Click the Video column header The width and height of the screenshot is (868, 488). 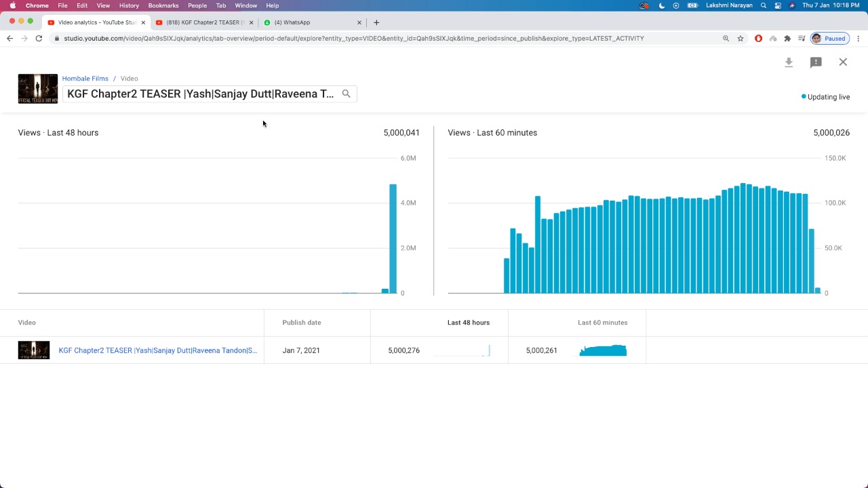click(27, 323)
